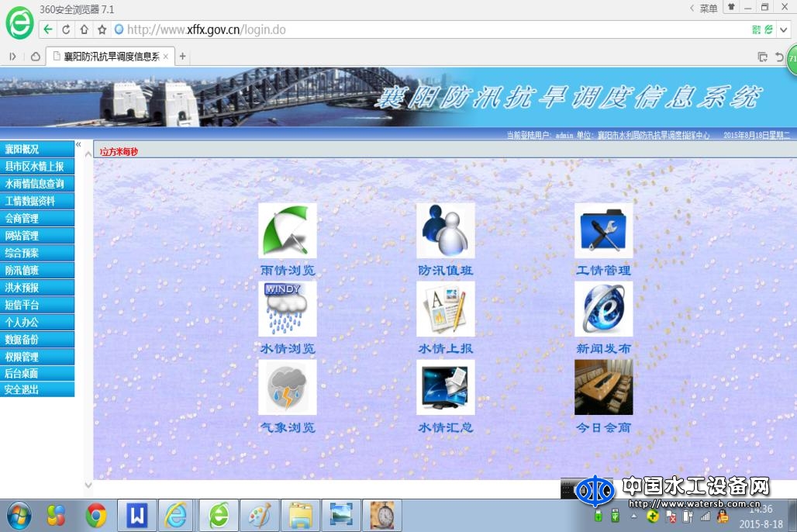
Task: Open the 新闻发布 globe icon
Action: point(603,309)
